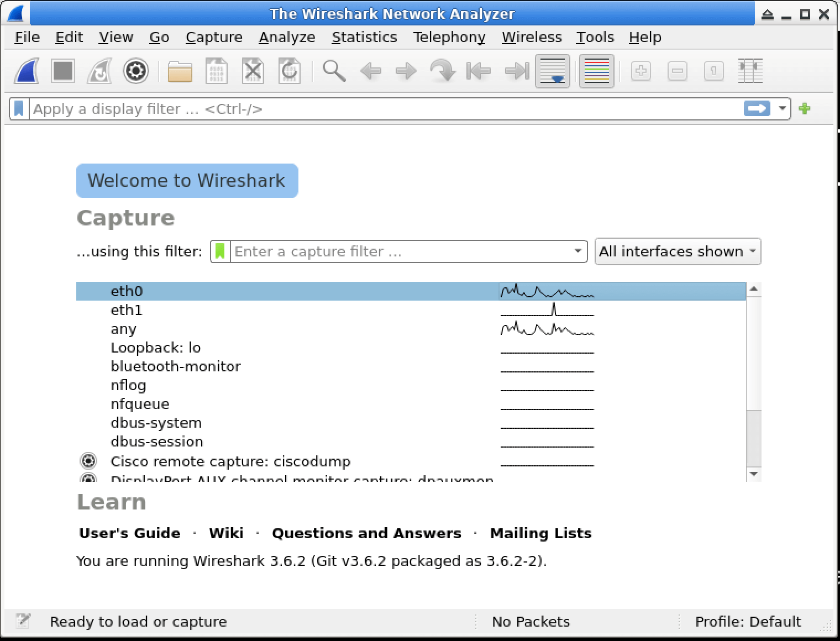Go back in packet history arrow
This screenshot has height=641, width=840.
point(370,71)
